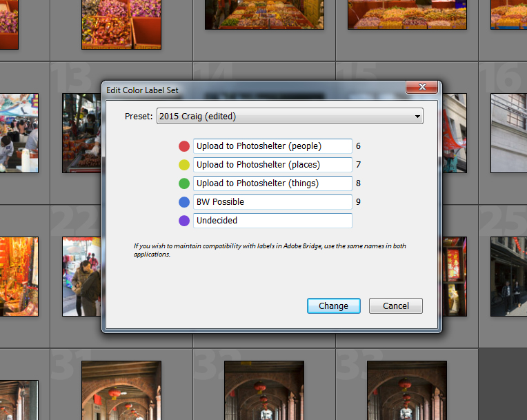Select the market stall thumbnail in grid cell 13
527x420 pixels.
click(81, 133)
